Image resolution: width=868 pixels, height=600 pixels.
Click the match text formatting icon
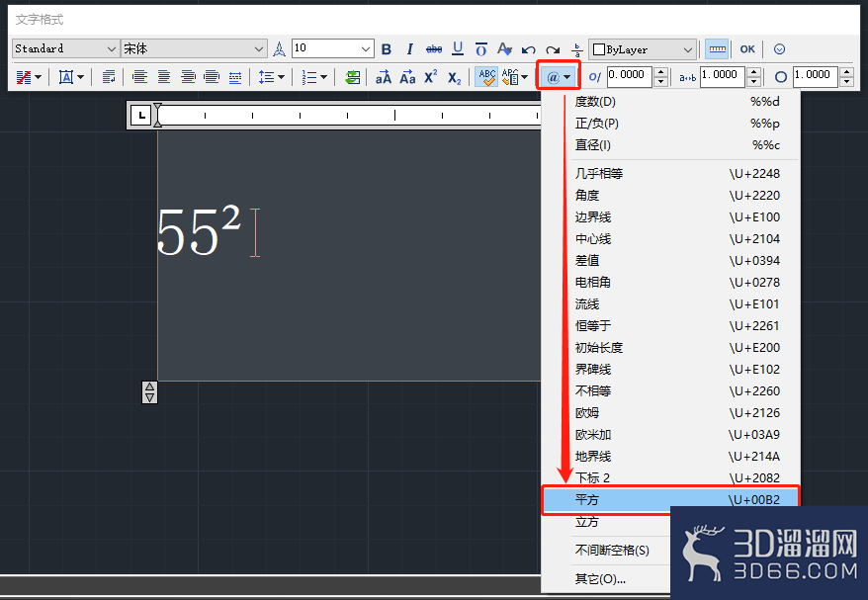tap(504, 49)
